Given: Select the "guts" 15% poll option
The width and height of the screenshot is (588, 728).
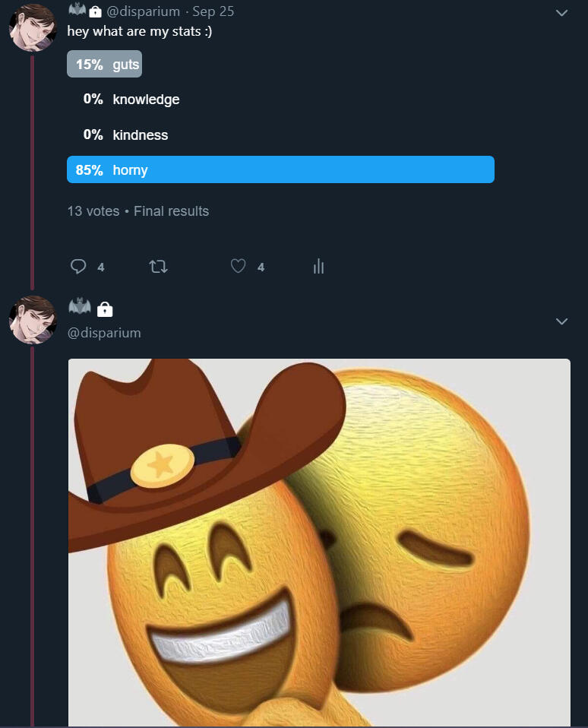Looking at the screenshot, I should pyautogui.click(x=105, y=65).
